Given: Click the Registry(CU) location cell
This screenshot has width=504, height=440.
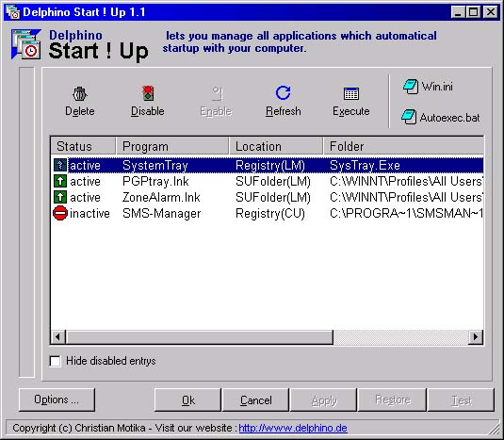Looking at the screenshot, I should (270, 213).
